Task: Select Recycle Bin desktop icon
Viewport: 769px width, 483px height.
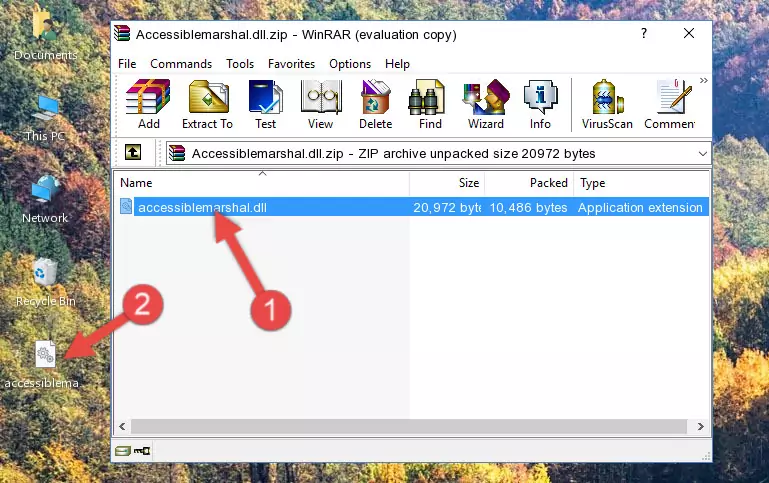Action: (45, 283)
